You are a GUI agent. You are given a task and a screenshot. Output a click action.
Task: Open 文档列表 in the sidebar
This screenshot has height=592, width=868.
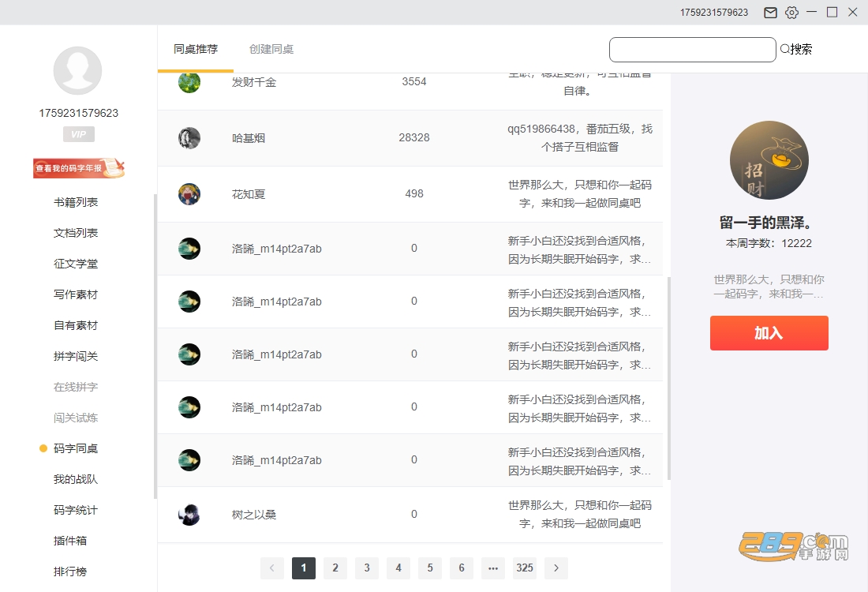coord(76,233)
